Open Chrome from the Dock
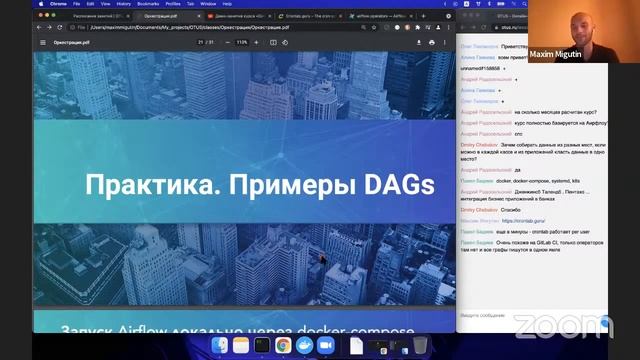 pyautogui.click(x=283, y=345)
